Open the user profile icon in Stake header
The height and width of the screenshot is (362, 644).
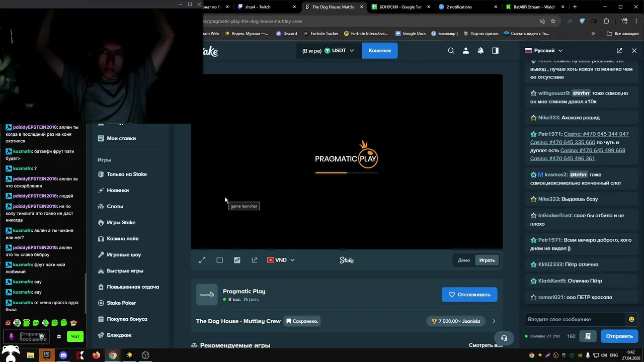click(466, 51)
